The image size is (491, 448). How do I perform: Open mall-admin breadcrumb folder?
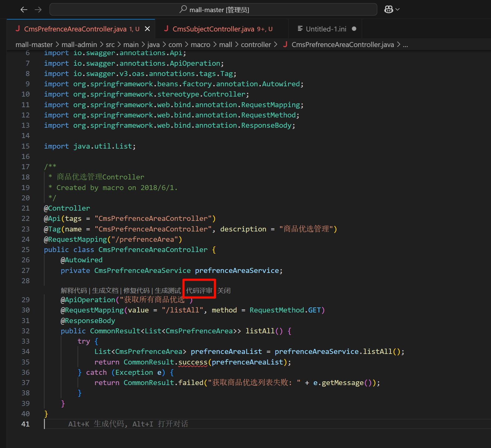[79, 45]
